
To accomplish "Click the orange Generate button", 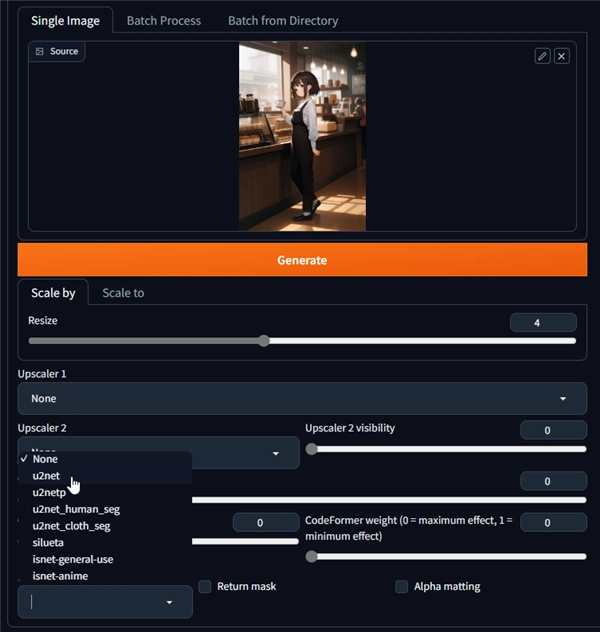I will coord(302,260).
